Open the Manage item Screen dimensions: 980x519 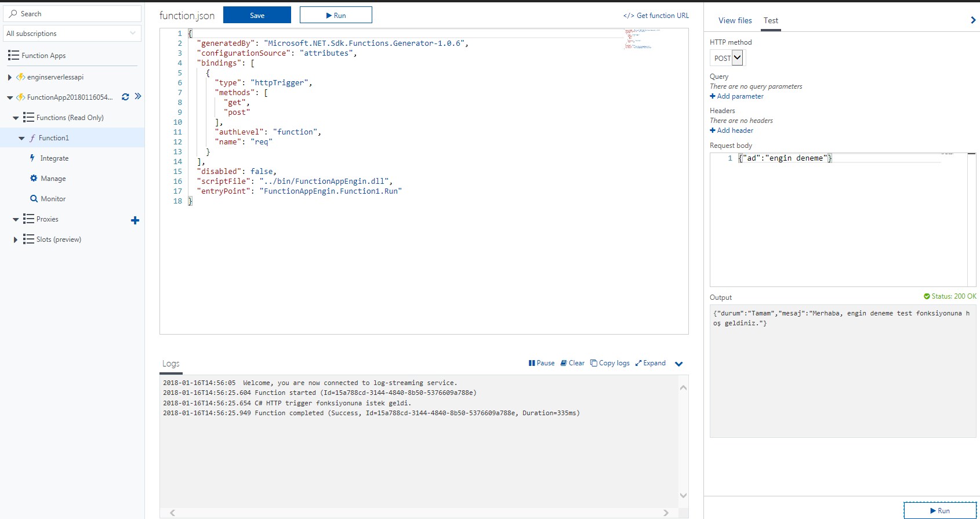(x=53, y=178)
